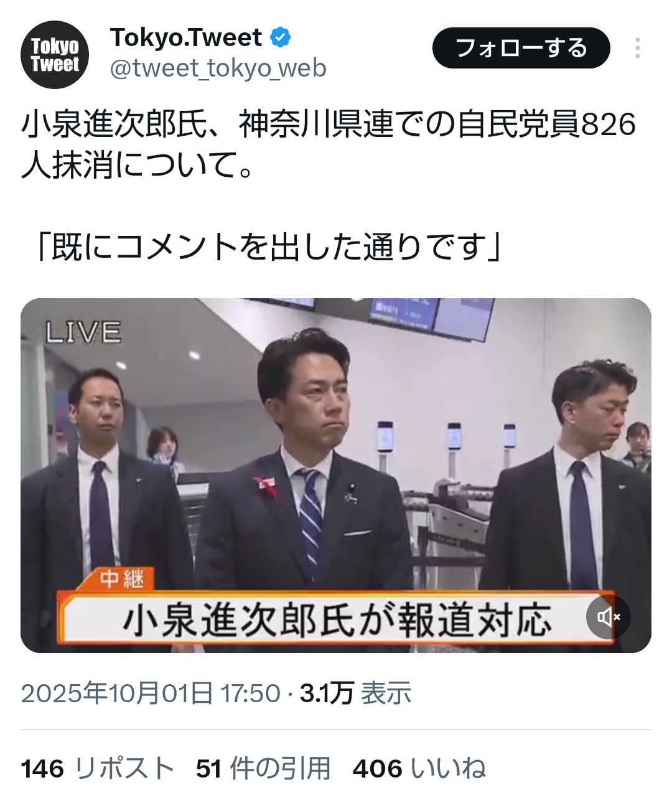Open the Tokyo Tweet profile avatar
672x795 pixels.
[55, 54]
